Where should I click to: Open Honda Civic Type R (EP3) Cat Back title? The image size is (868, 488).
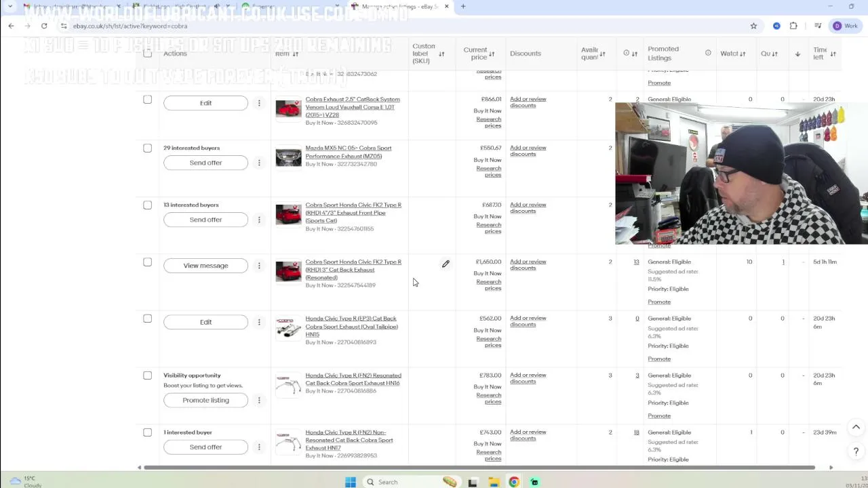[x=351, y=326]
